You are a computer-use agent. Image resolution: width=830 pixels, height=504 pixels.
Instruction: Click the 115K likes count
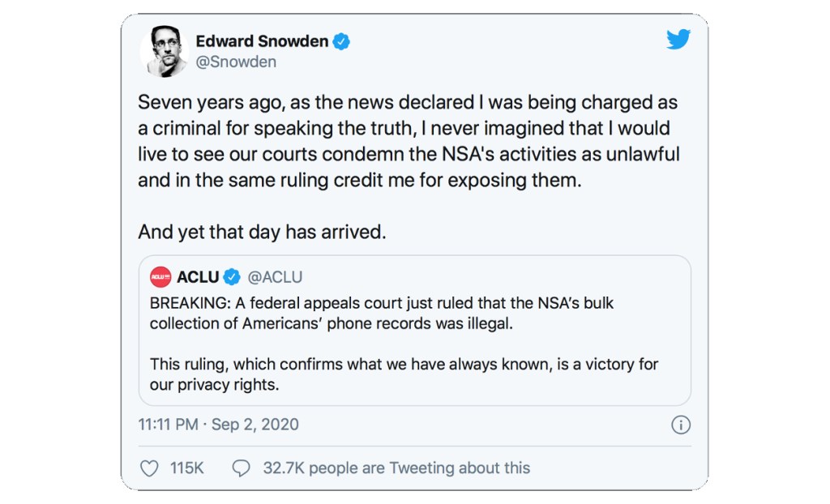tap(186, 468)
